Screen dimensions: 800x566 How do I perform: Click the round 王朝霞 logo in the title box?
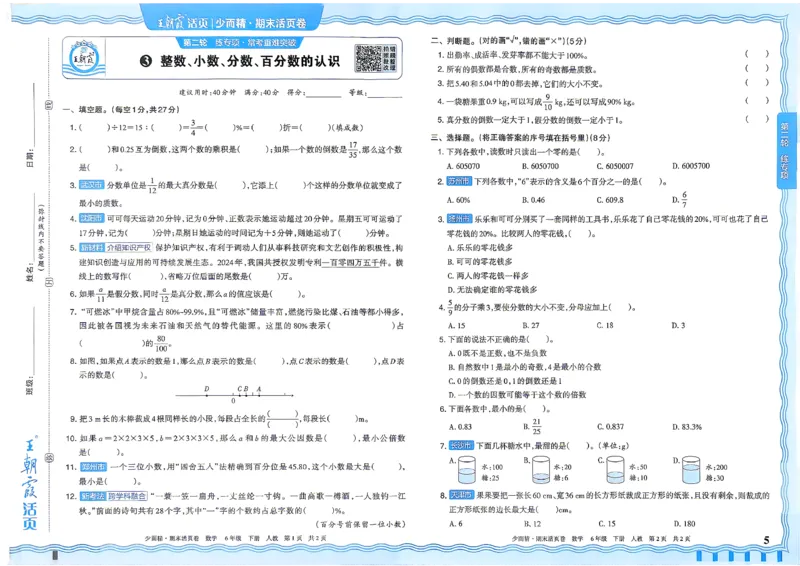pos(84,59)
